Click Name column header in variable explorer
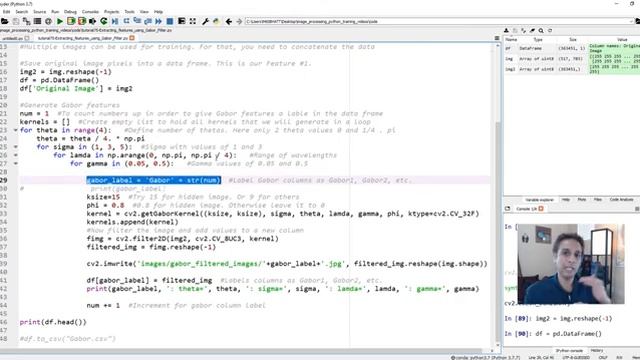640x360 pixels. [511, 40]
